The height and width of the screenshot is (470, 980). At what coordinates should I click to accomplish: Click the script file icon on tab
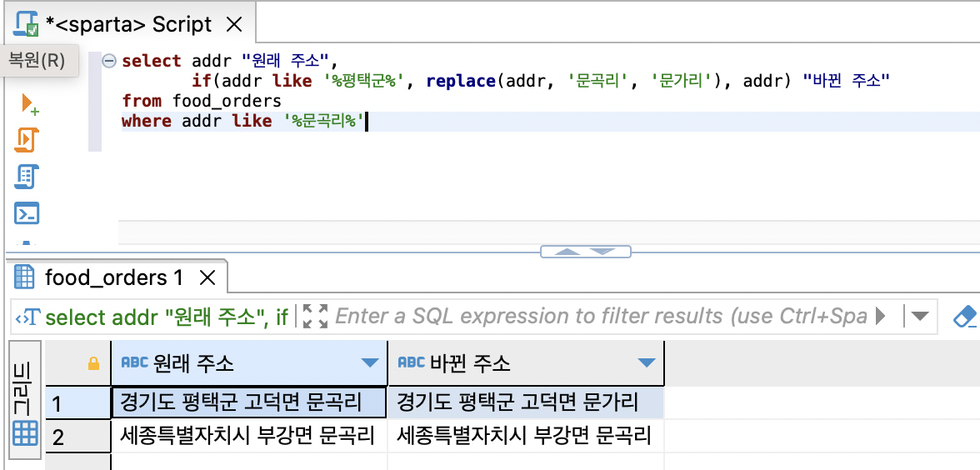pyautogui.click(x=27, y=25)
